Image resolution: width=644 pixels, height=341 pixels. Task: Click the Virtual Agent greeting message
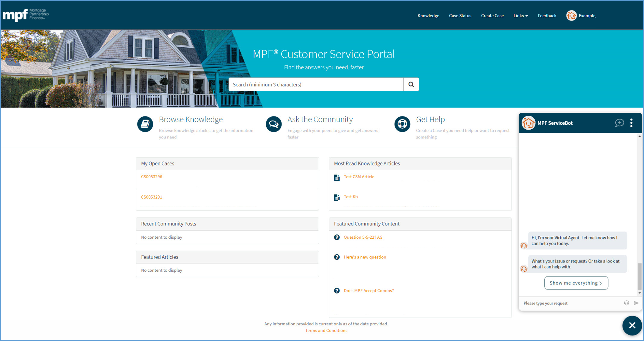point(577,240)
